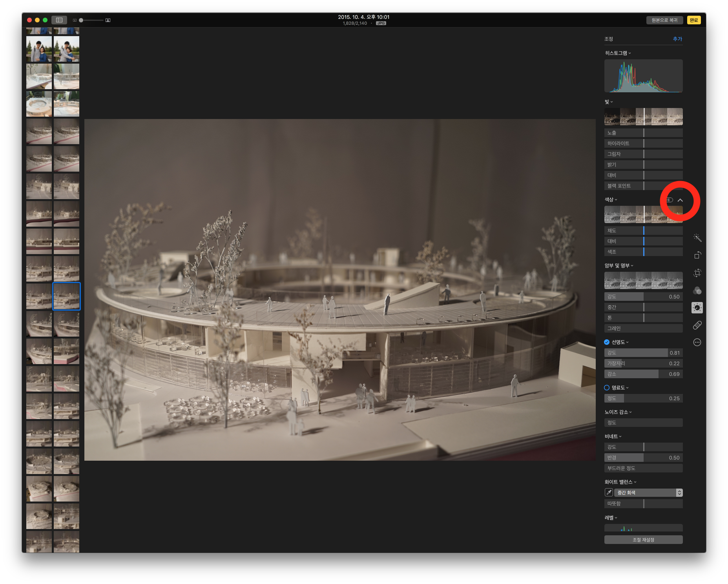Collapse the 색상 options with the up chevron
Image resolution: width=728 pixels, height=584 pixels.
680,200
